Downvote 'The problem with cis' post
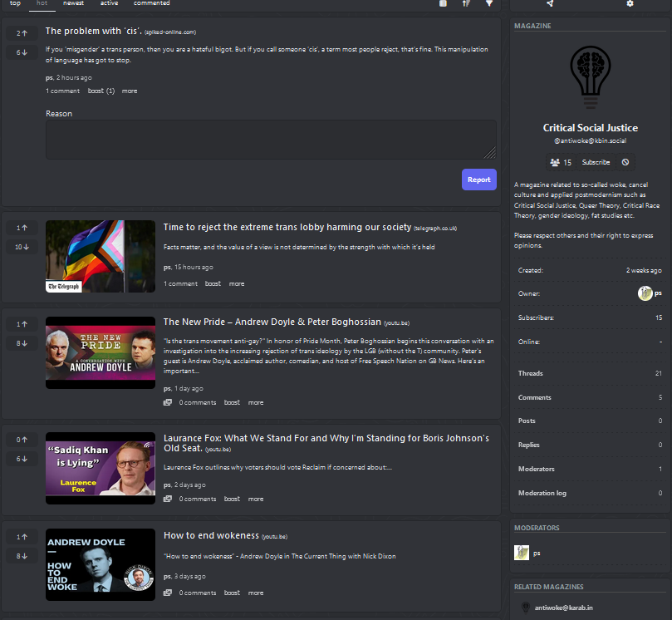 22,52
